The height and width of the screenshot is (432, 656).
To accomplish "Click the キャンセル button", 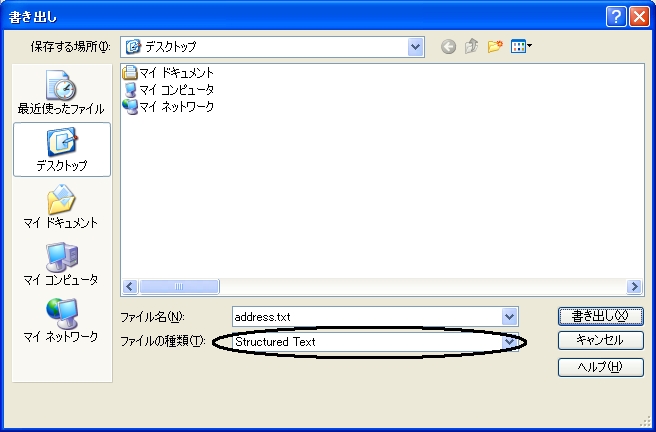I will coord(600,340).
